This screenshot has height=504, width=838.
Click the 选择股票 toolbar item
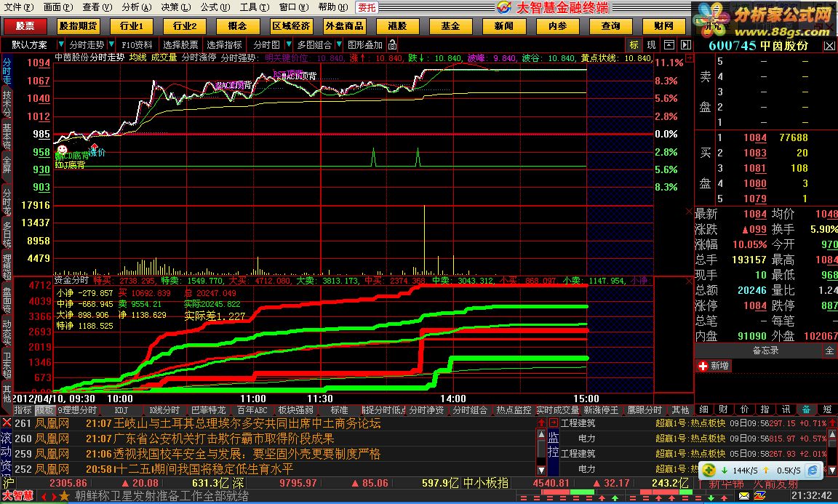point(180,45)
